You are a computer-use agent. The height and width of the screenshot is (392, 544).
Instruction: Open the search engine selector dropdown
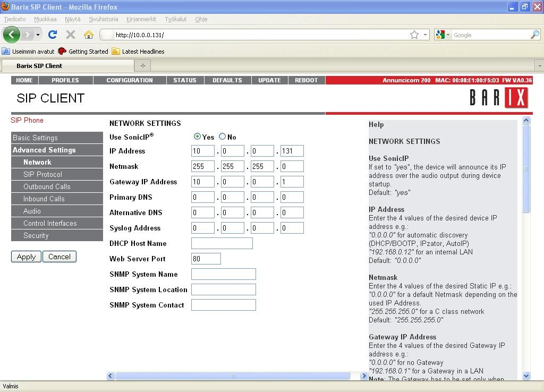[x=448, y=35]
